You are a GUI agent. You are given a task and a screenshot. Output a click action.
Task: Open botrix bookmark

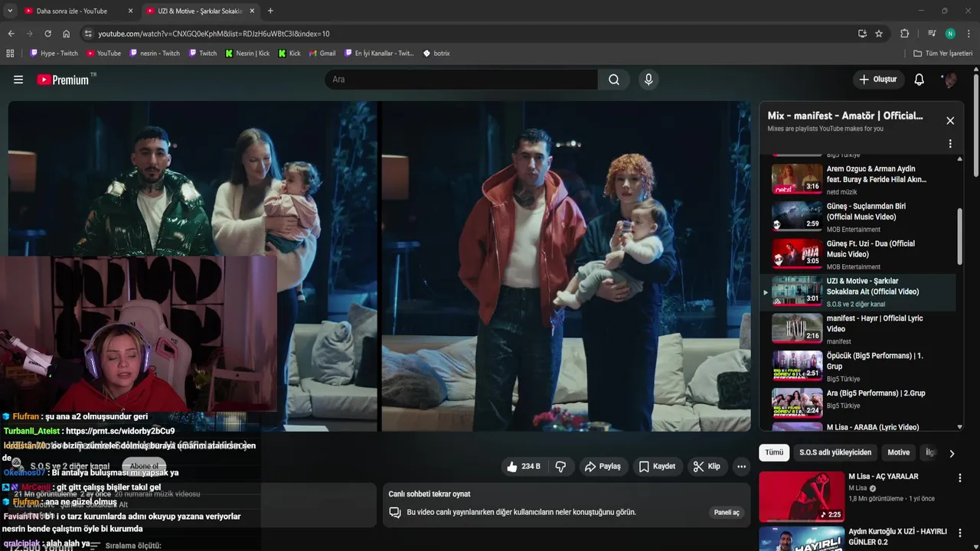pyautogui.click(x=436, y=54)
